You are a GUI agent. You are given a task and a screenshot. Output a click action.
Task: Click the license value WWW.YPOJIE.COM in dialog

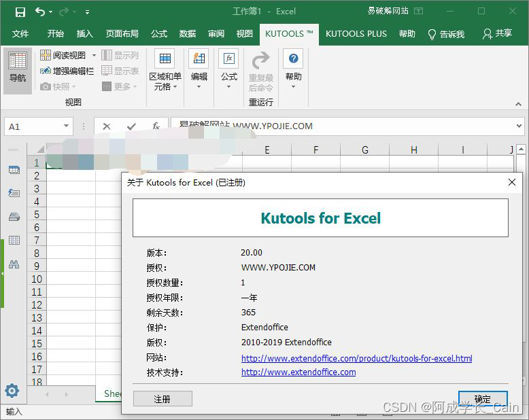278,268
